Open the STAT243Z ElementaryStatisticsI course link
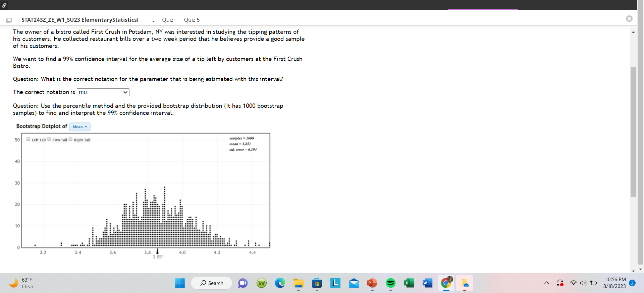Viewport: 644px width, 293px height. (80, 20)
